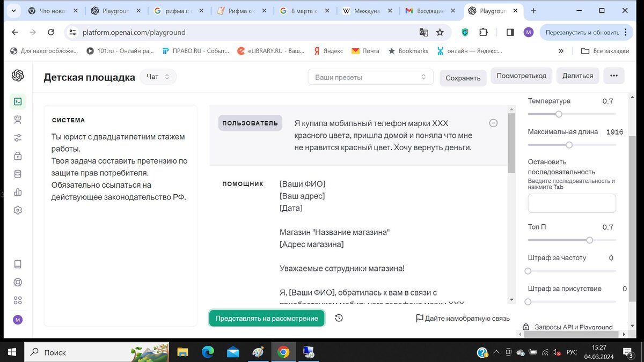Open Usage via bar chart icon
The height and width of the screenshot is (362, 644).
click(18, 192)
